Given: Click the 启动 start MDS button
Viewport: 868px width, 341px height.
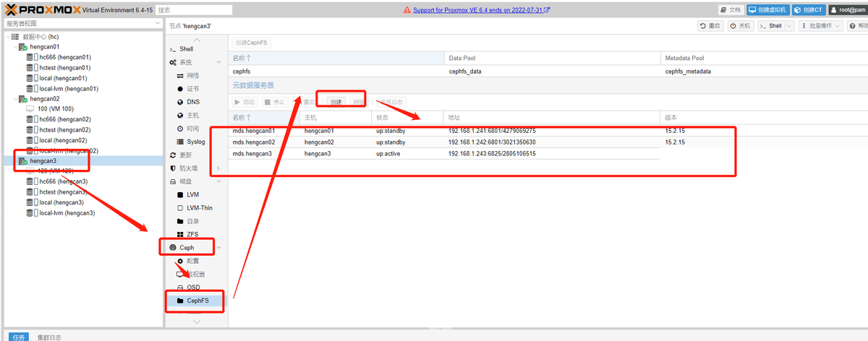Looking at the screenshot, I should 244,103.
